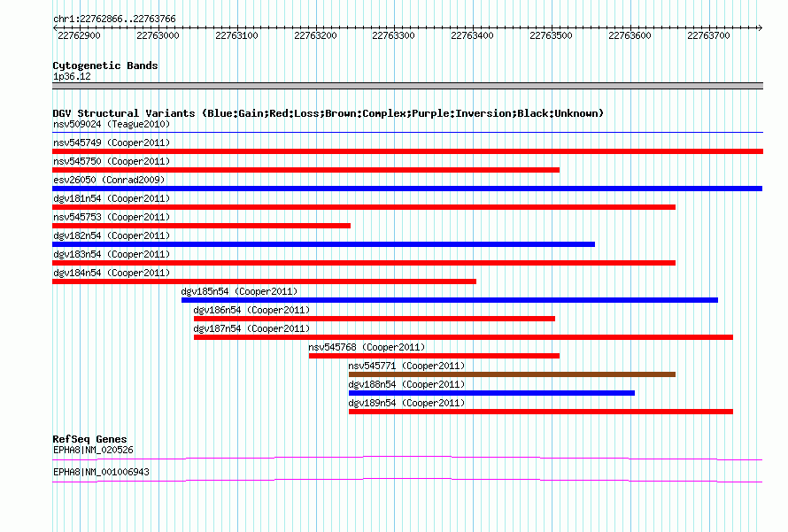
Task: Click the dgv188n54 (Cooper2011) label
Action: (x=406, y=384)
